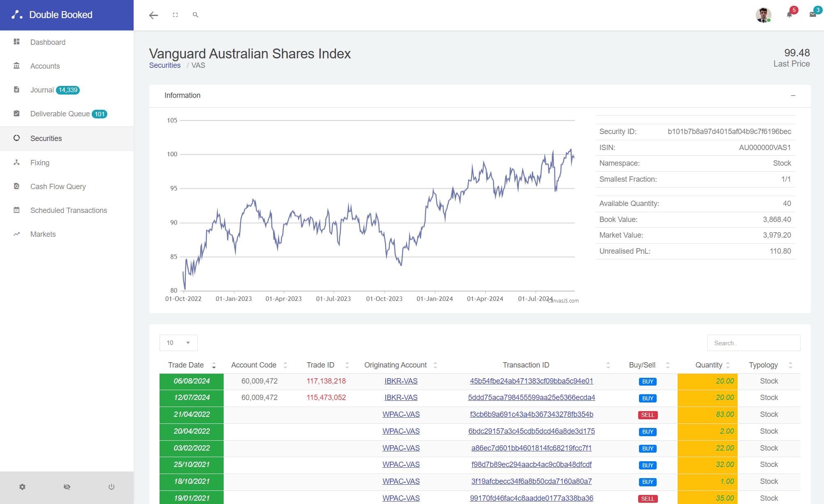Go back with the left arrow
This screenshot has height=504, width=824.
(153, 15)
